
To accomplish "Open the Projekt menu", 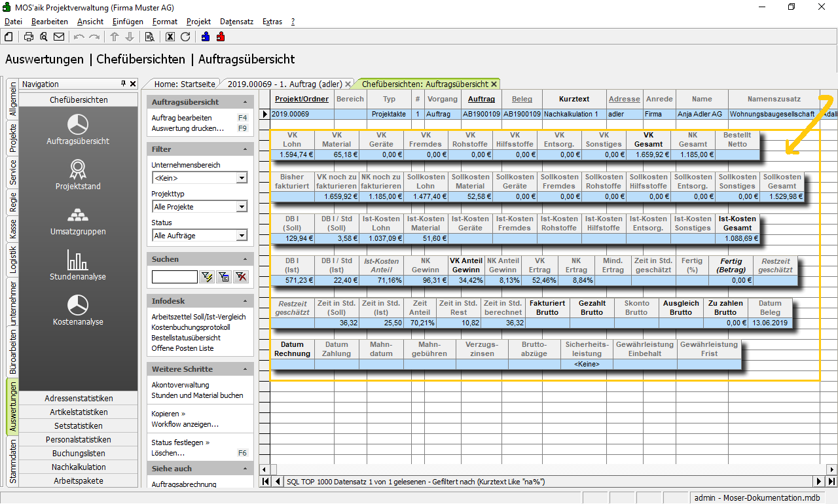I will 198,22.
